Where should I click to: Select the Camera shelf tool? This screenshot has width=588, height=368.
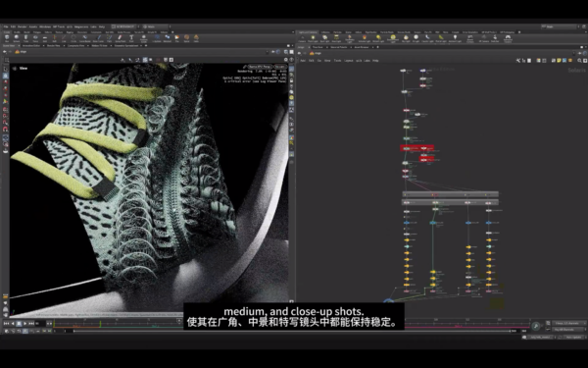click(302, 38)
